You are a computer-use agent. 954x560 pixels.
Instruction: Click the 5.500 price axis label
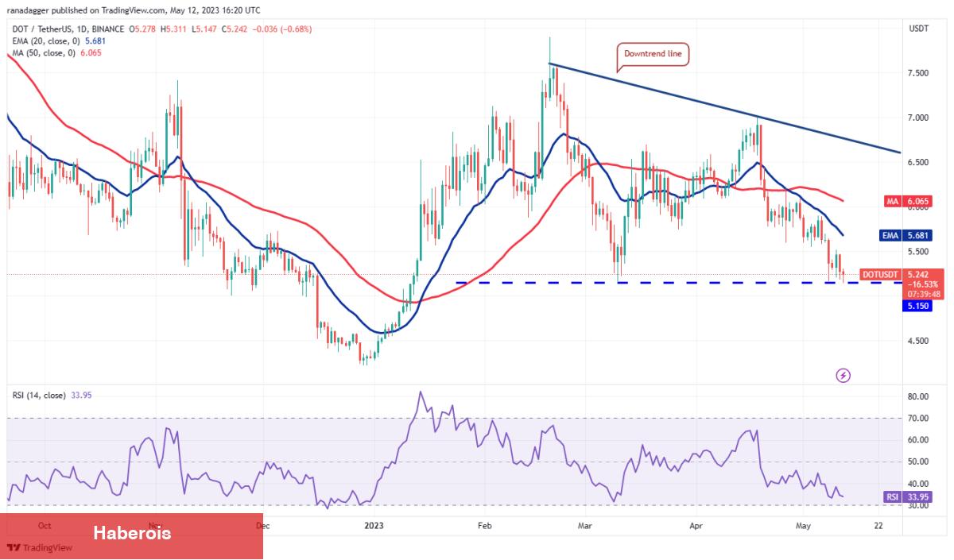click(x=918, y=252)
